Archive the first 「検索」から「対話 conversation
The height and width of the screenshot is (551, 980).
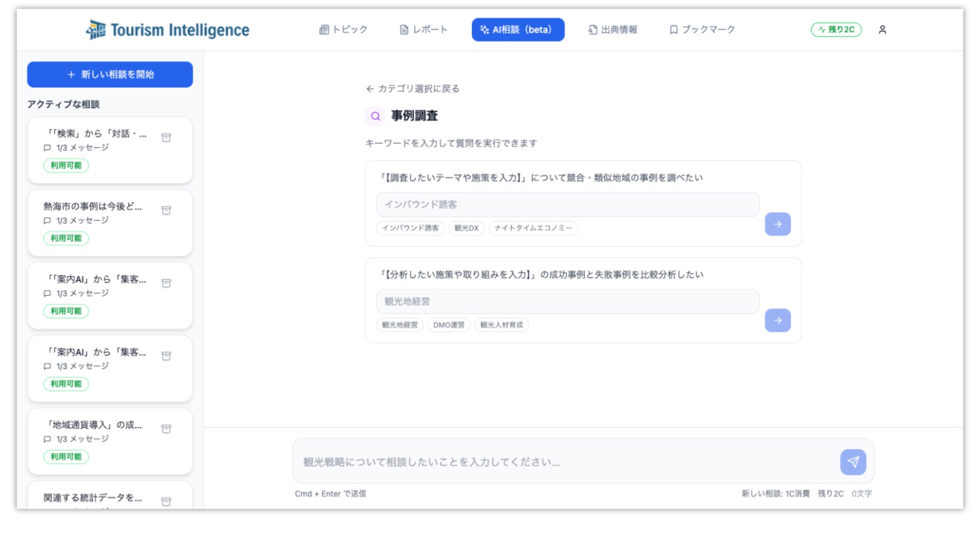click(166, 138)
